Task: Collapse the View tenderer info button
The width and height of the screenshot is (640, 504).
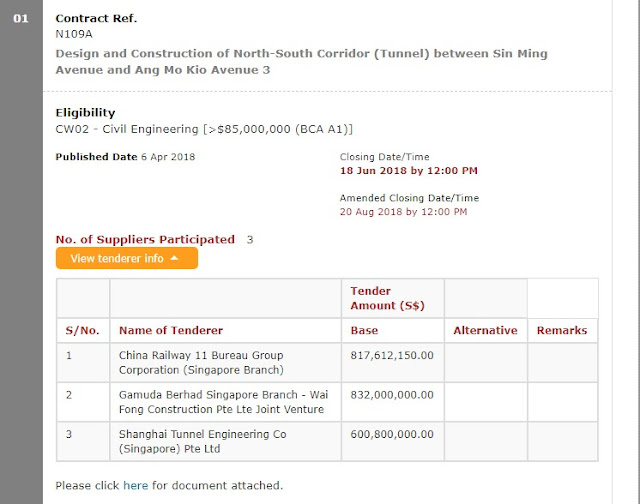Action: pos(127,258)
